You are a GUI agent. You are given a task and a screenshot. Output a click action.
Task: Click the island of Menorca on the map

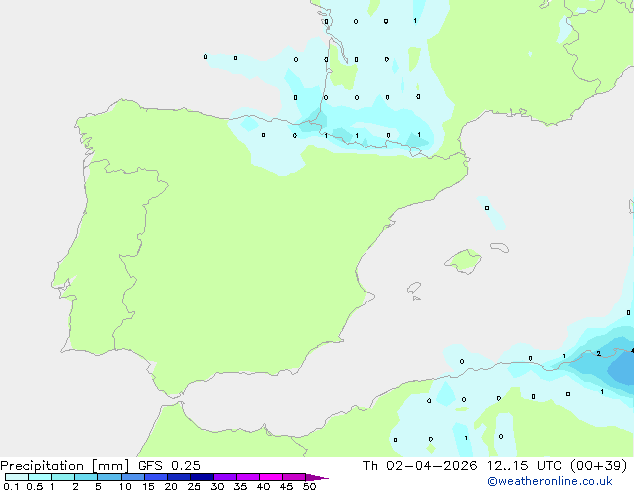coord(499,247)
